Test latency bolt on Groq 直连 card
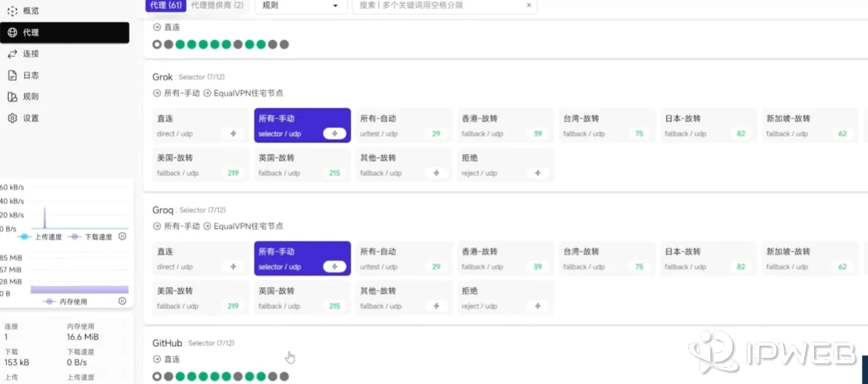The width and height of the screenshot is (868, 384). (x=233, y=266)
